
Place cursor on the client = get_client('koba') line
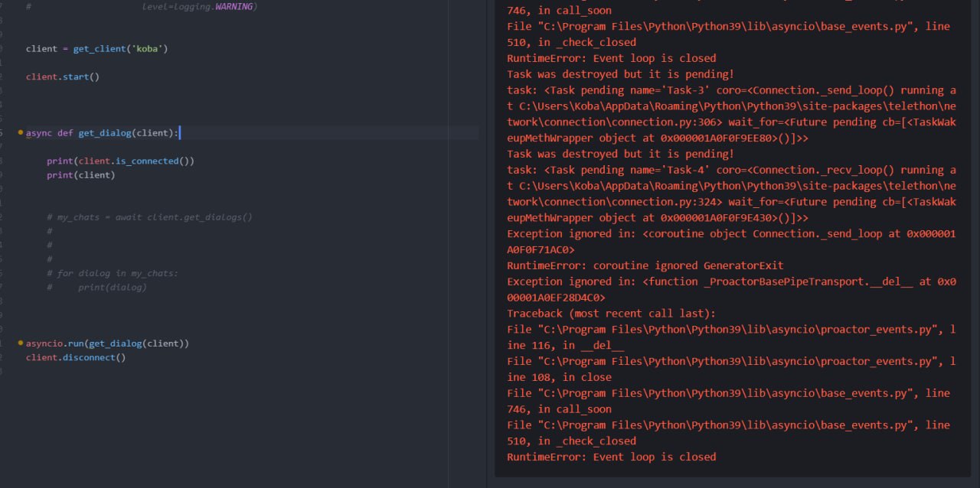pos(96,49)
